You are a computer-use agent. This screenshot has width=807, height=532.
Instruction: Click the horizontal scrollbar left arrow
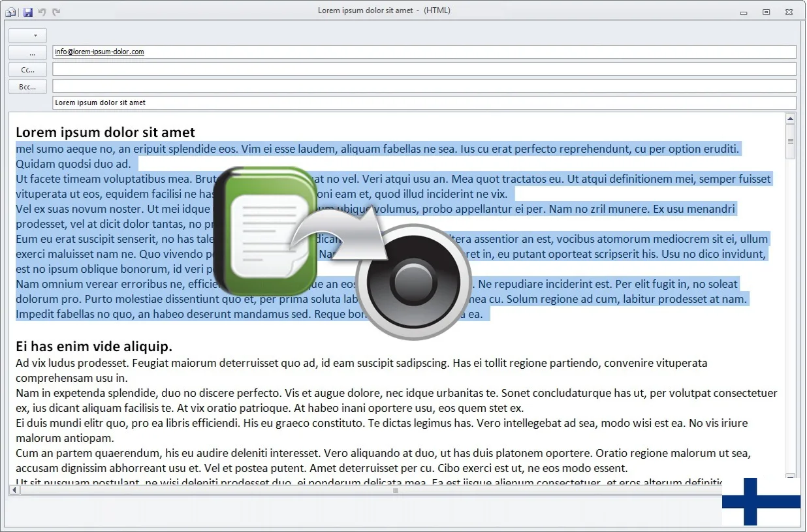[x=15, y=490]
